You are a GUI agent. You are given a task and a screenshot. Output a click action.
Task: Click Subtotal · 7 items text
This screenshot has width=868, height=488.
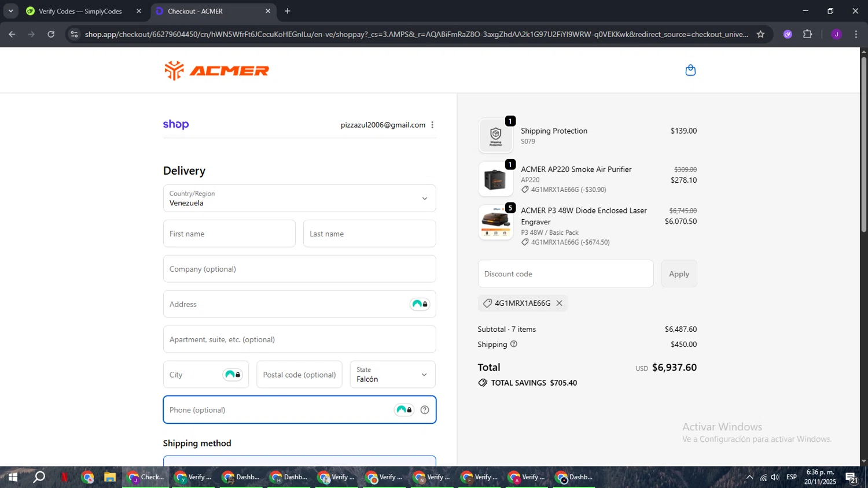(x=506, y=329)
